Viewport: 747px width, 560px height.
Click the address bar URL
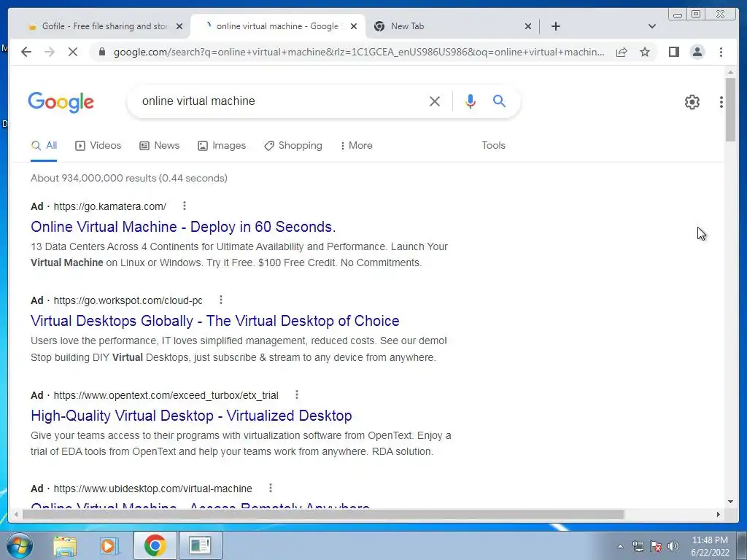point(359,52)
